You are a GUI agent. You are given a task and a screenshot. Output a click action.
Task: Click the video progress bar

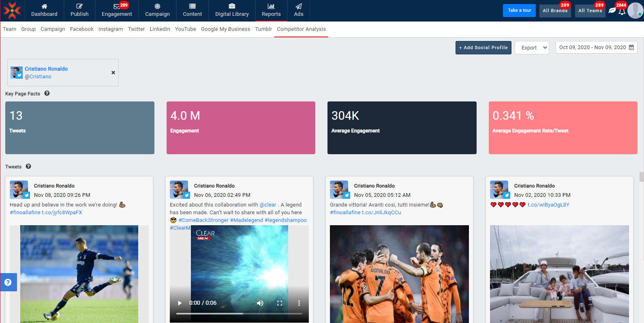[239, 314]
